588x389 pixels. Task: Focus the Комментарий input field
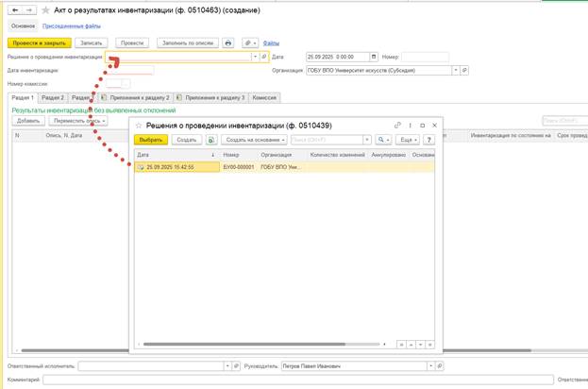tap(297, 380)
